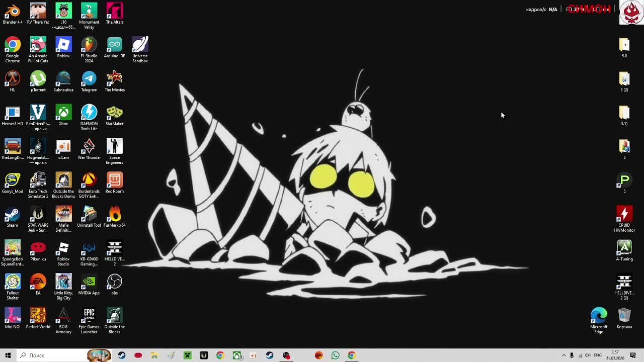644x362 pixels.
Task: Select the SpongeBob SquarePants game icon
Action: [13, 253]
